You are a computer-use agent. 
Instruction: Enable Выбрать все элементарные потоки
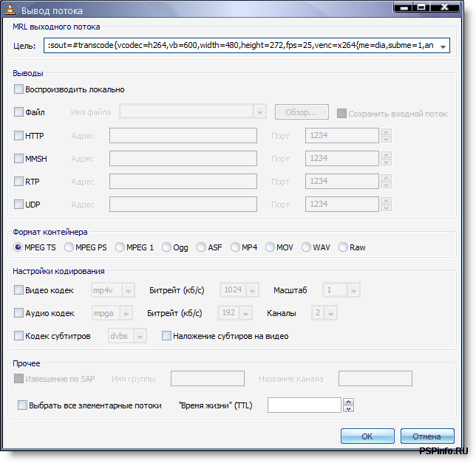pyautogui.click(x=22, y=405)
